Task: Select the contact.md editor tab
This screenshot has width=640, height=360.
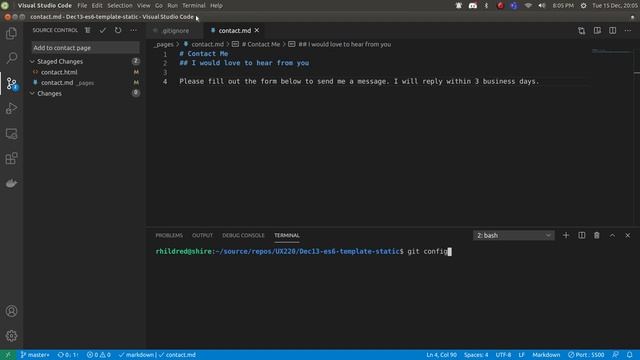Action: pyautogui.click(x=234, y=31)
